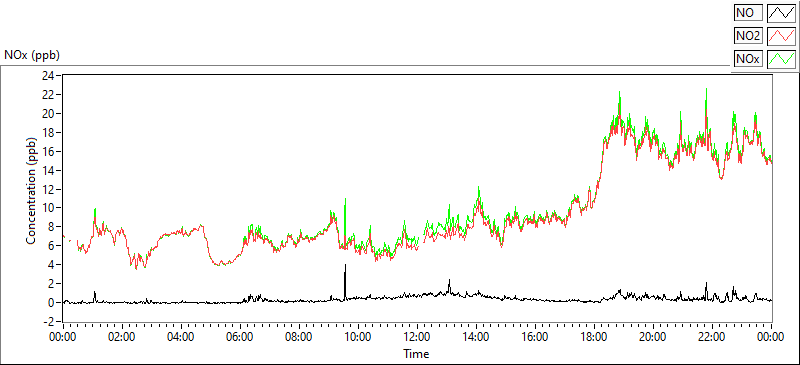Viewport: 800px width, 365px height.
Task: Click the 22:00 time axis marker
Action: (712, 337)
